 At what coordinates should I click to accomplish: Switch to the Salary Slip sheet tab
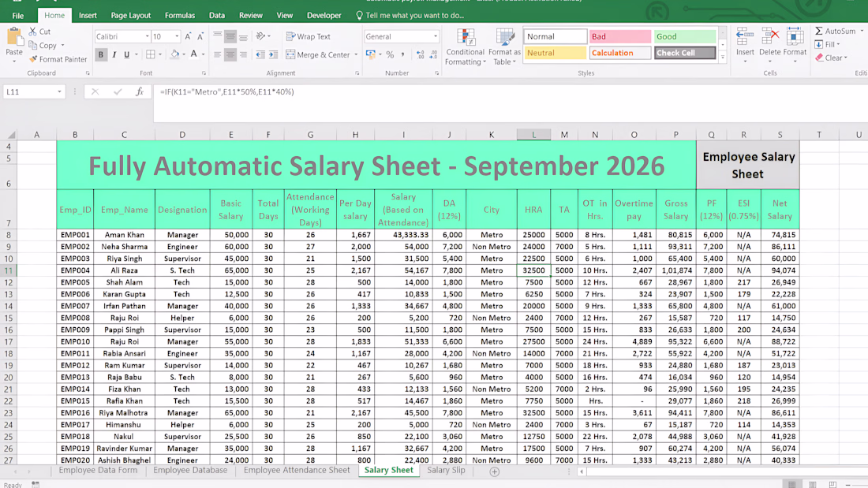[446, 471]
